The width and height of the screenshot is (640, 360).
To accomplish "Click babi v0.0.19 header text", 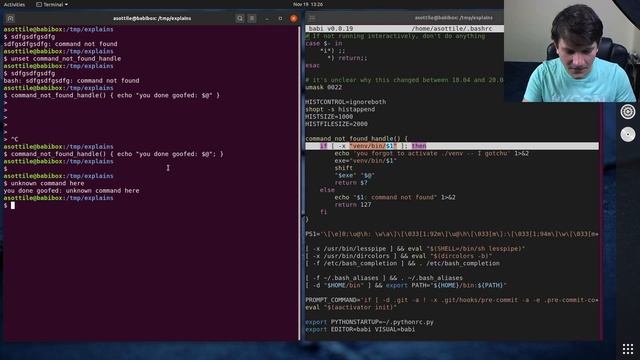I will (x=331, y=29).
